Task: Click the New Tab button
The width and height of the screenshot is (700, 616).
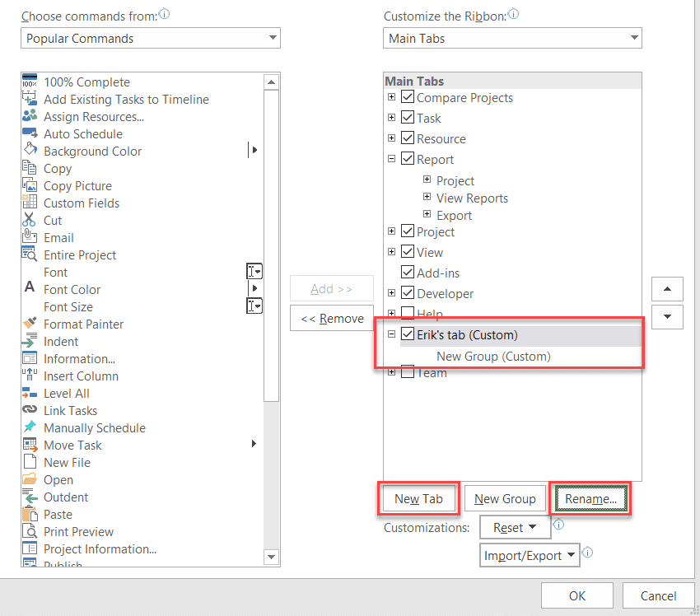Action: 418,498
